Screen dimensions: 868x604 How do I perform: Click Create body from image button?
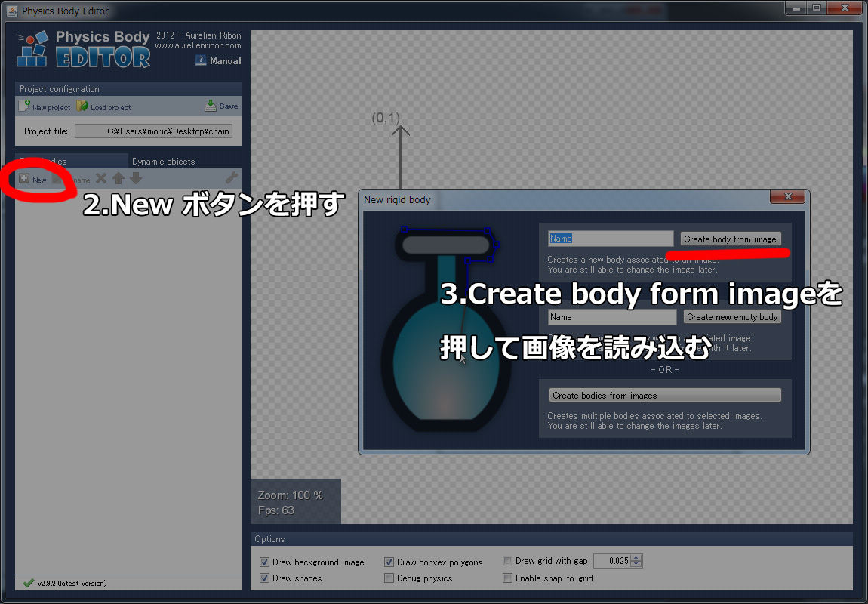730,239
